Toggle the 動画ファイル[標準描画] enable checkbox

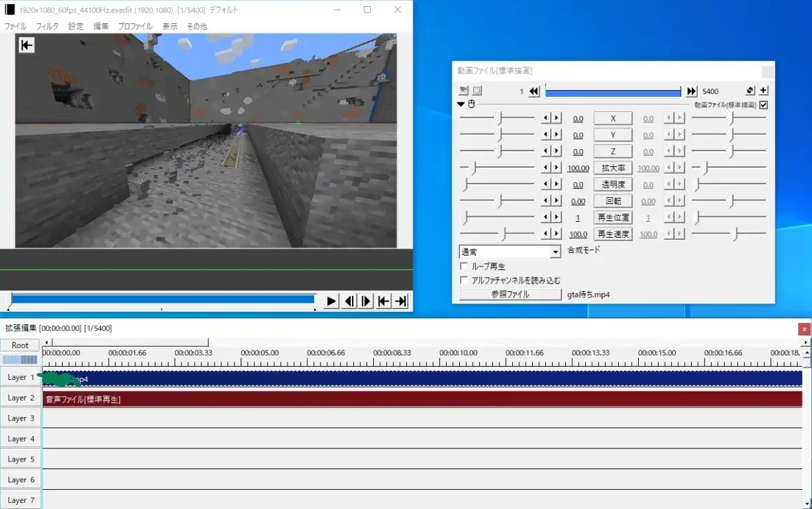763,105
